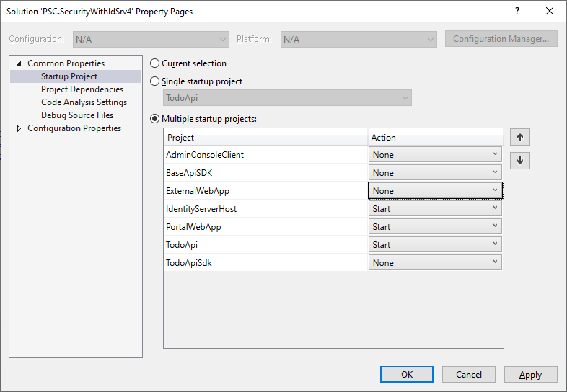Viewport: 567px width, 392px height.
Task: Select the TodoApiSdk project row
Action: (265, 263)
